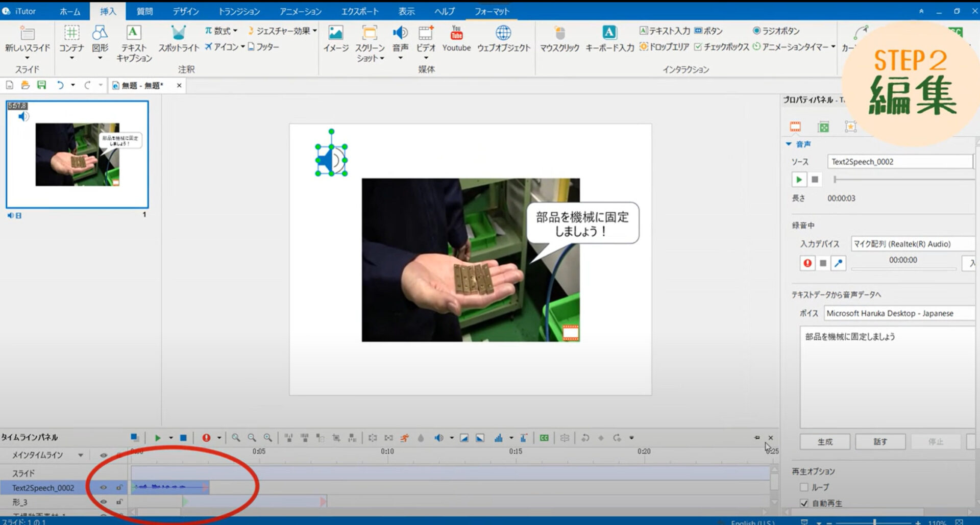Open the voice dropdown Microsoft Haruka Desktop
The image size is (980, 525).
coord(898,313)
